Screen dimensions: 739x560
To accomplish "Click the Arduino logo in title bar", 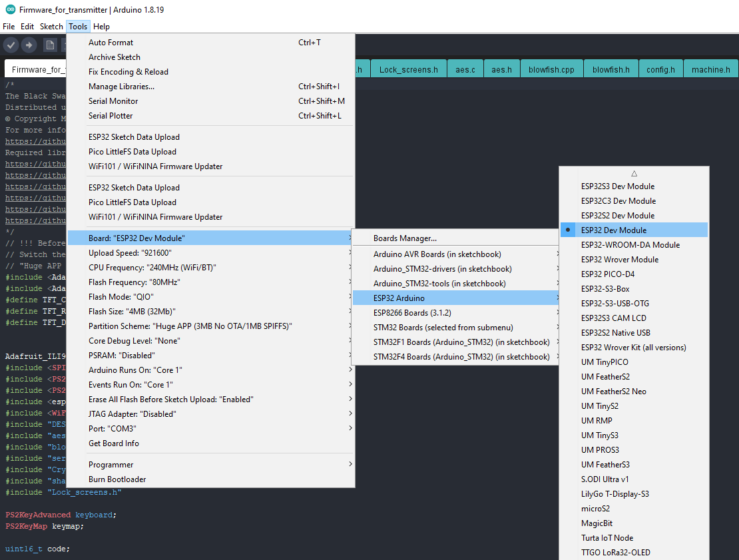I will coord(11,9).
